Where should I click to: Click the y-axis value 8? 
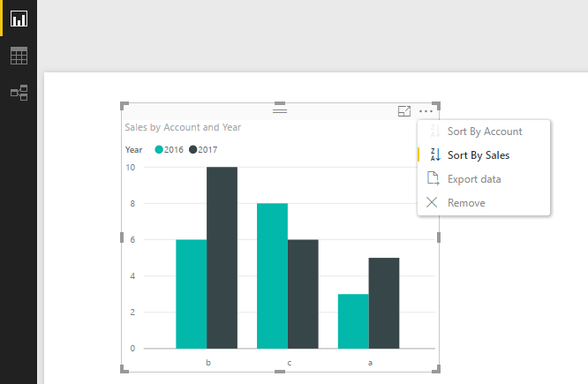click(132, 204)
